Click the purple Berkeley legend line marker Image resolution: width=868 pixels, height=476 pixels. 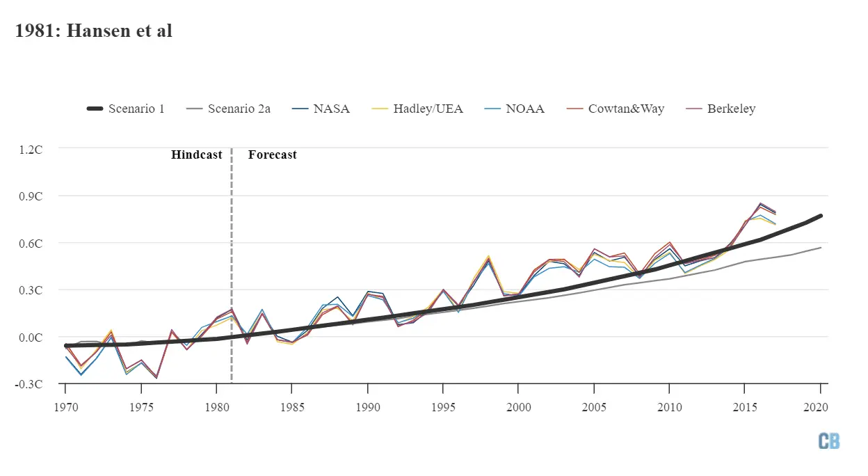tap(693, 109)
